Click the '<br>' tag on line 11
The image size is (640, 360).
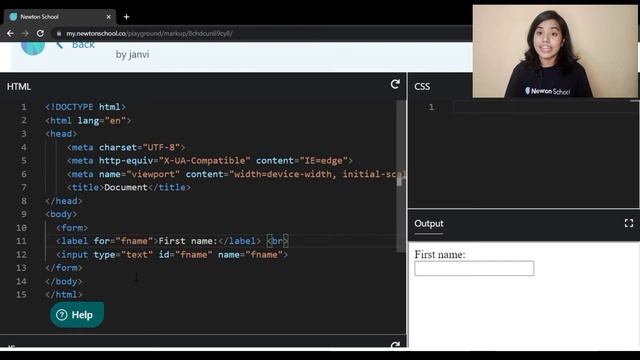pyautogui.click(x=278, y=241)
